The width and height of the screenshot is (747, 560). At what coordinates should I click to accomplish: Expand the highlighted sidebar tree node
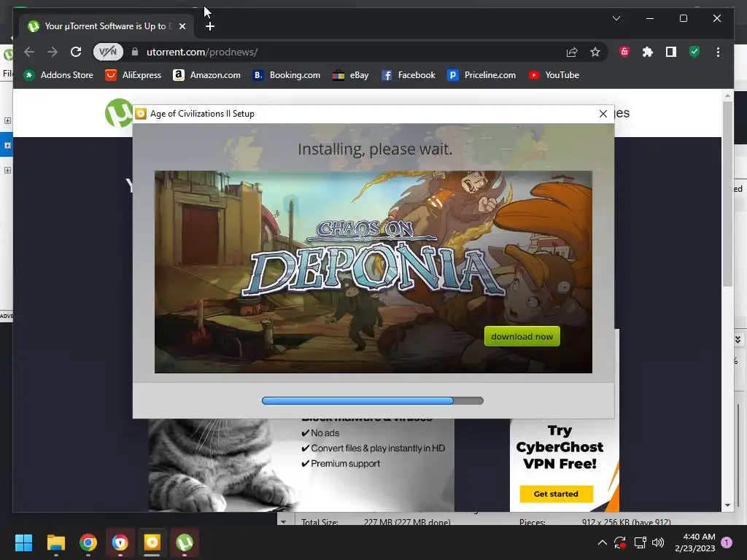pyautogui.click(x=7, y=145)
